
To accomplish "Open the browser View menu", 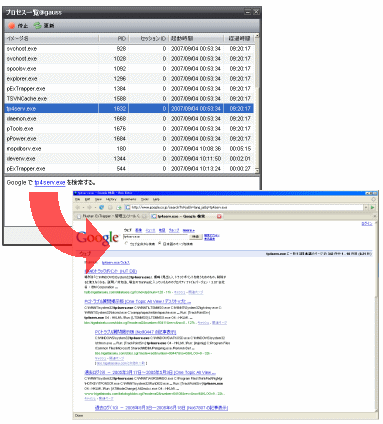I will [98, 199].
